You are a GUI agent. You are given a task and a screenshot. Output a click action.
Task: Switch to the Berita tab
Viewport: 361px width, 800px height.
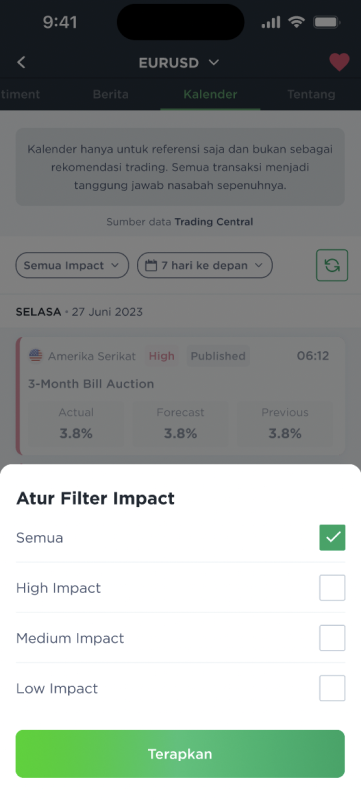(111, 94)
